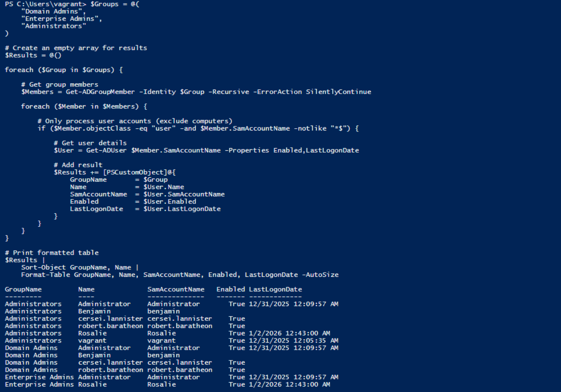Click the LastLogonDate column header in output table
The width and height of the screenshot is (561, 392).
coord(275,289)
